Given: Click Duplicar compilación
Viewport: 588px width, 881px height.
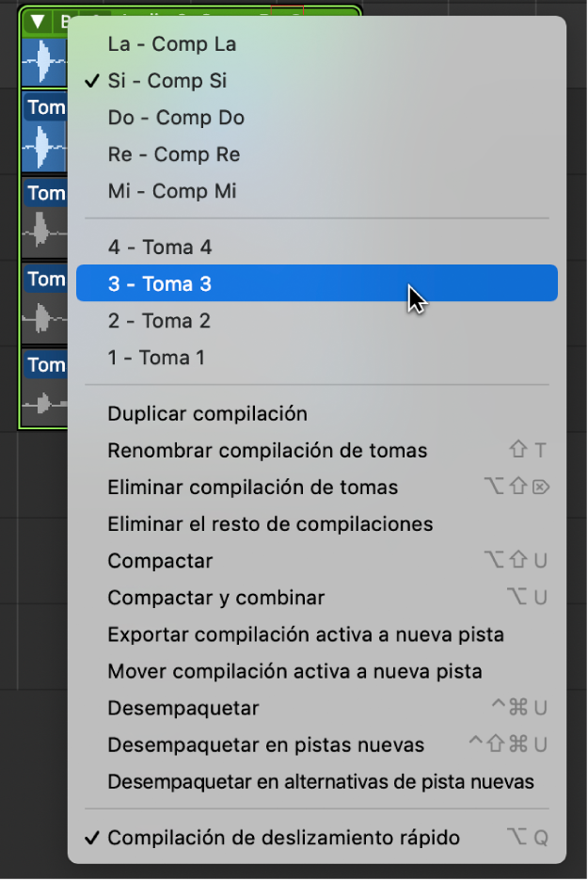Looking at the screenshot, I should (x=208, y=414).
